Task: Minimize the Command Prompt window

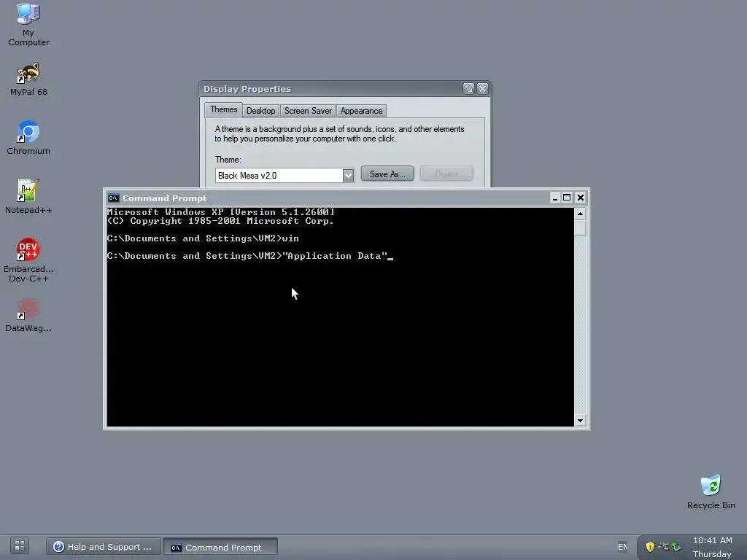Action: pos(554,198)
